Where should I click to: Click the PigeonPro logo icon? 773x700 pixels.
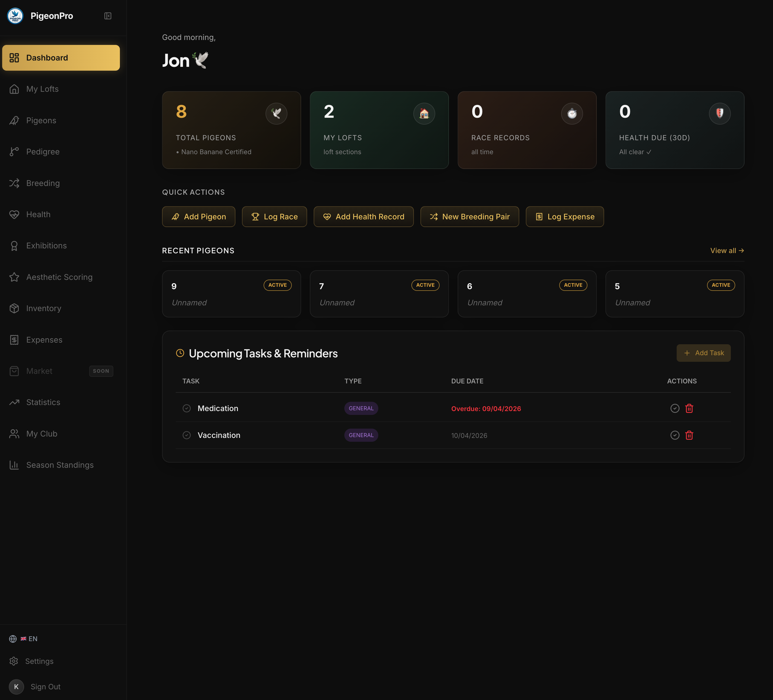coord(15,16)
